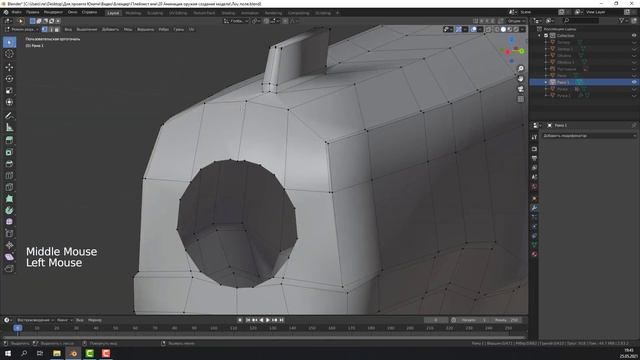Click the timeline current frame field

[x=436, y=320]
